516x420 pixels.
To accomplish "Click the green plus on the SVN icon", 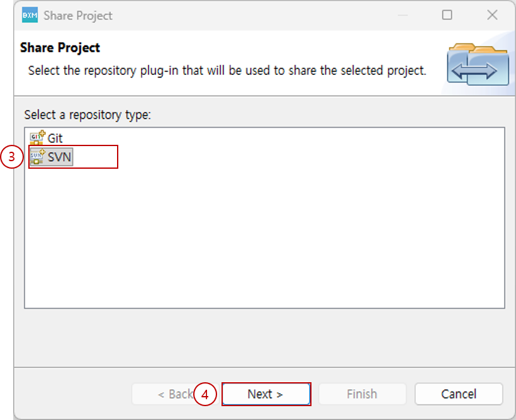I will [x=42, y=152].
